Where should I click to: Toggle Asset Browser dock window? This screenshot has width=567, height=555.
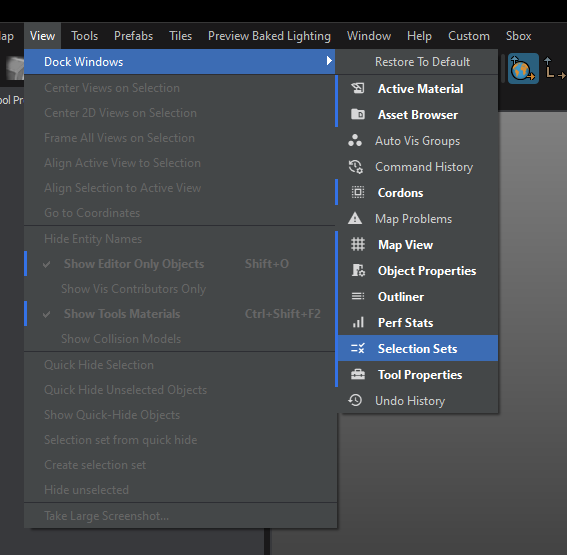417,115
